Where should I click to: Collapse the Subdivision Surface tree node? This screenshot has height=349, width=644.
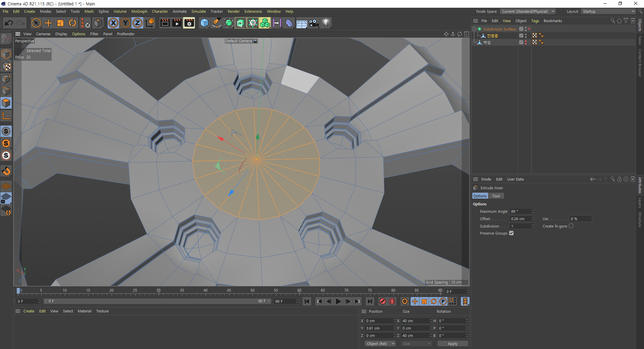(x=474, y=29)
